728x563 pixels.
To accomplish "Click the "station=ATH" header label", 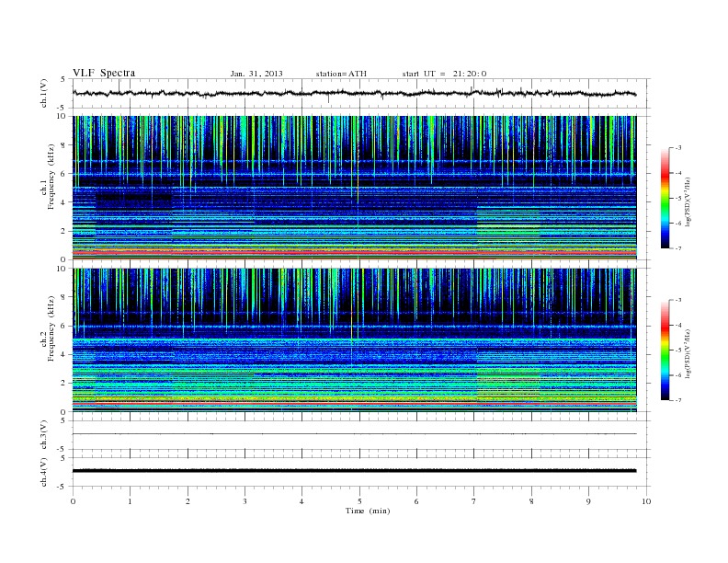I will point(341,74).
